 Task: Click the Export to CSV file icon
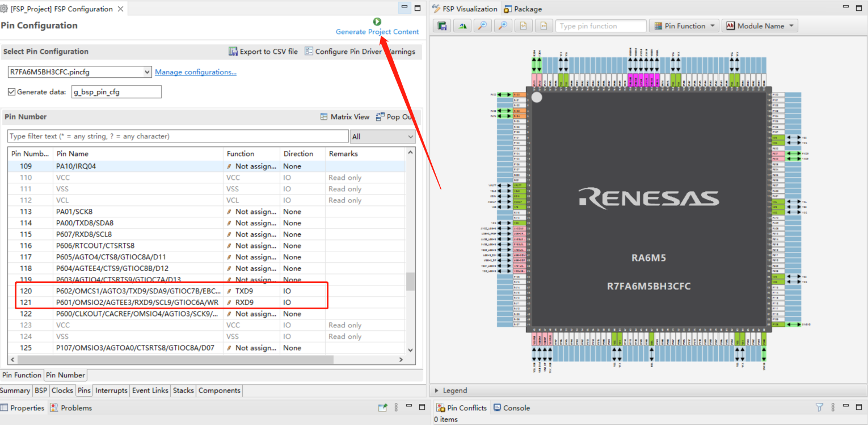click(x=233, y=51)
